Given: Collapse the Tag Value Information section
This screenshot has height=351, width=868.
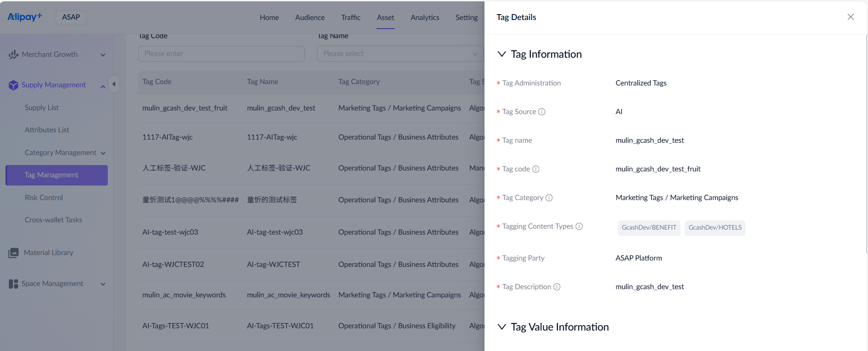Looking at the screenshot, I should pos(502,327).
